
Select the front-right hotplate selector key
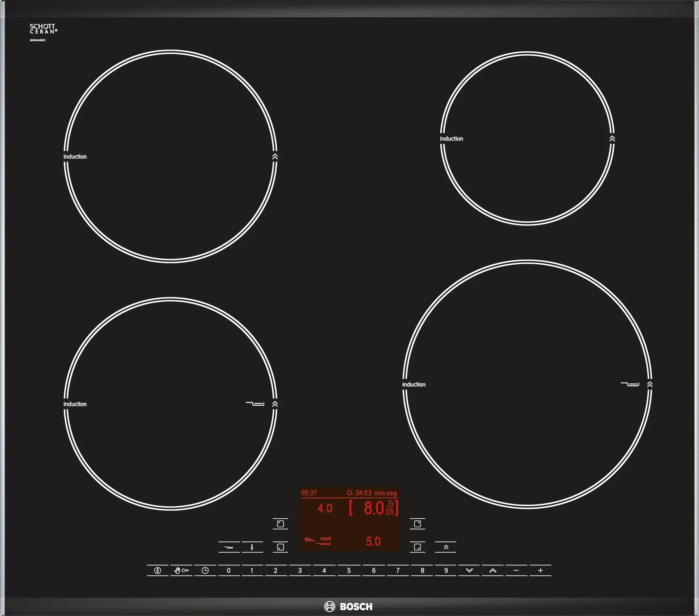click(x=417, y=547)
